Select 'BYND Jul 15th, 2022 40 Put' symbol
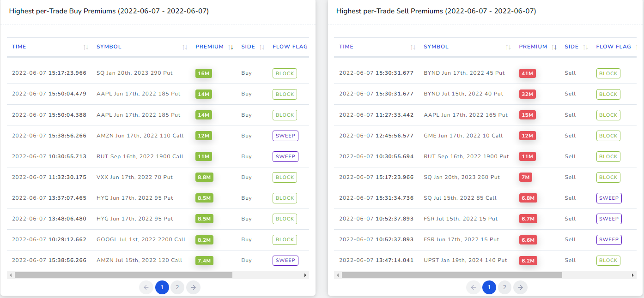This screenshot has height=298, width=644. tap(463, 94)
